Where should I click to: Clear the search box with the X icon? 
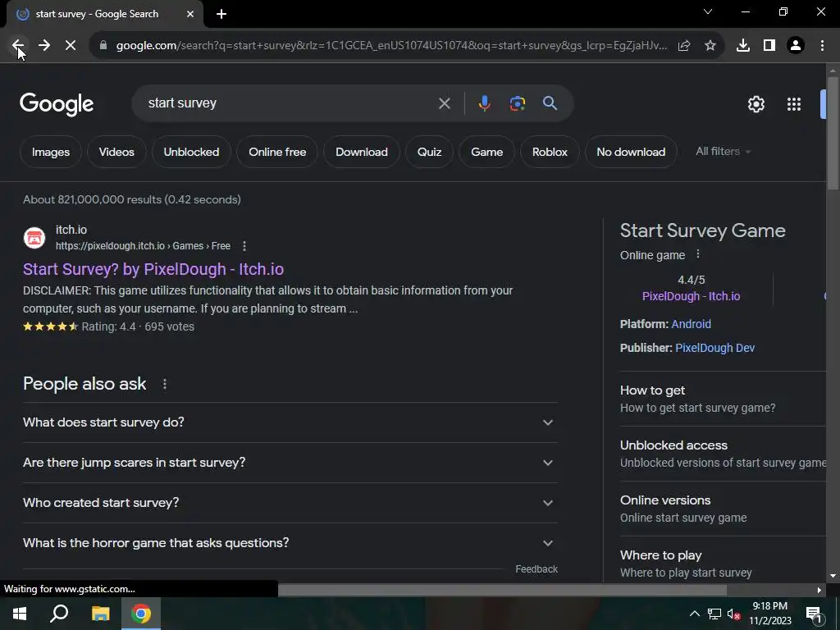[444, 103]
